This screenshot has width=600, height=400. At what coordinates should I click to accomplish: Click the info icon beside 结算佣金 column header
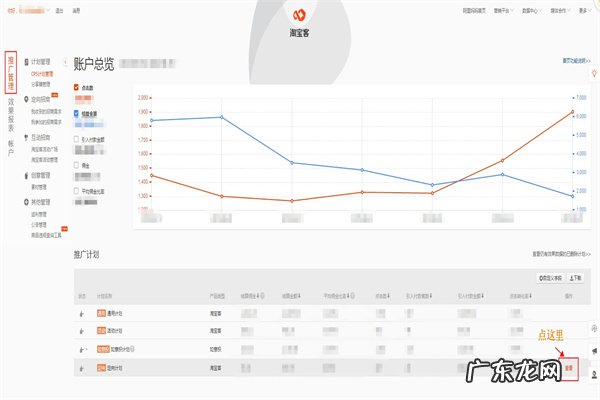(262, 296)
